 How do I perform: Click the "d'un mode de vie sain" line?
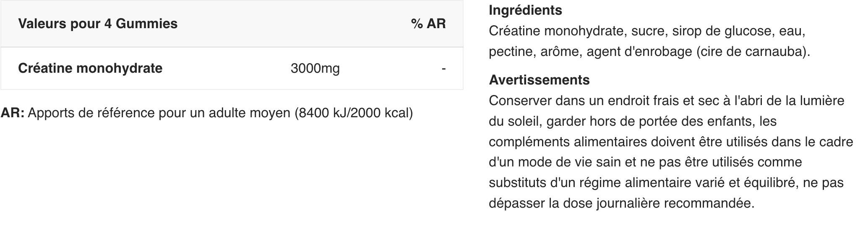tap(645, 162)
